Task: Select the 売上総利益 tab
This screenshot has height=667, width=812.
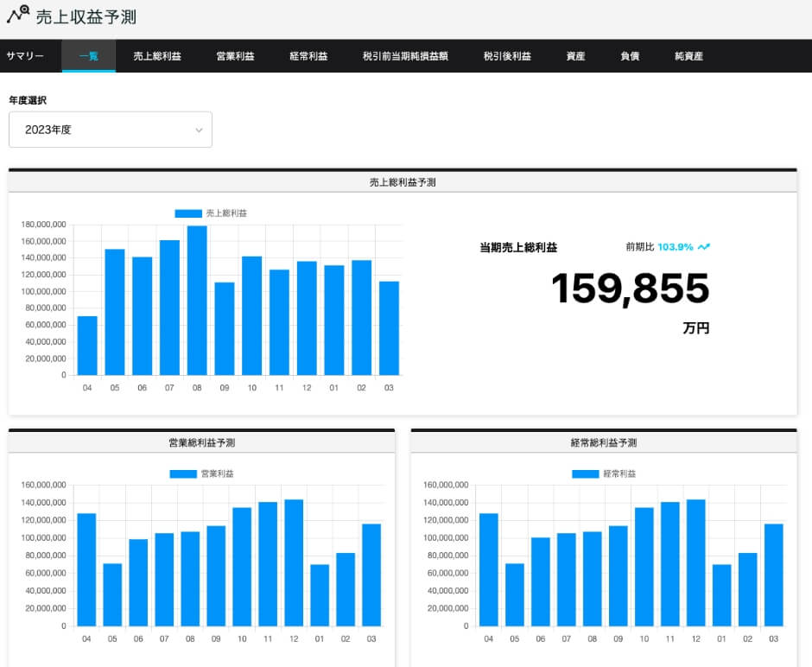Action: pos(158,55)
